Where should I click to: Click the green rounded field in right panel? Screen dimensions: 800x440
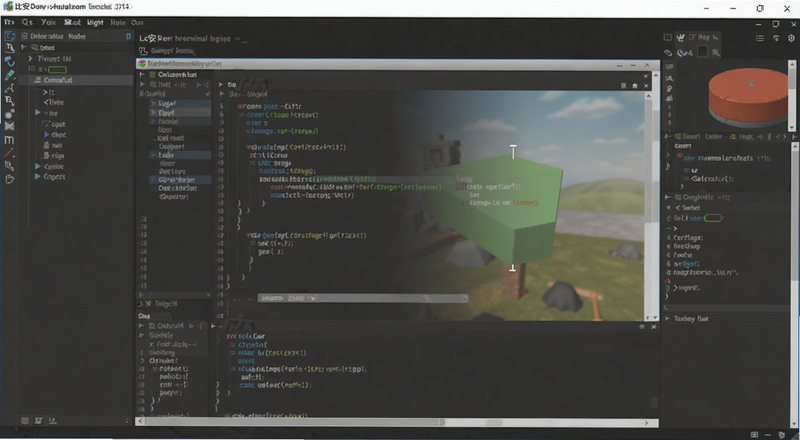[x=713, y=218]
